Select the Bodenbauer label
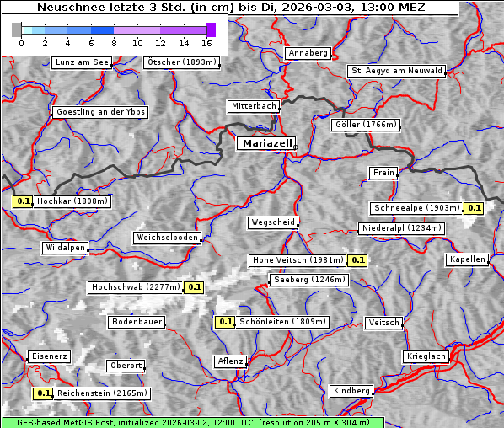The image size is (504, 428). tap(137, 322)
